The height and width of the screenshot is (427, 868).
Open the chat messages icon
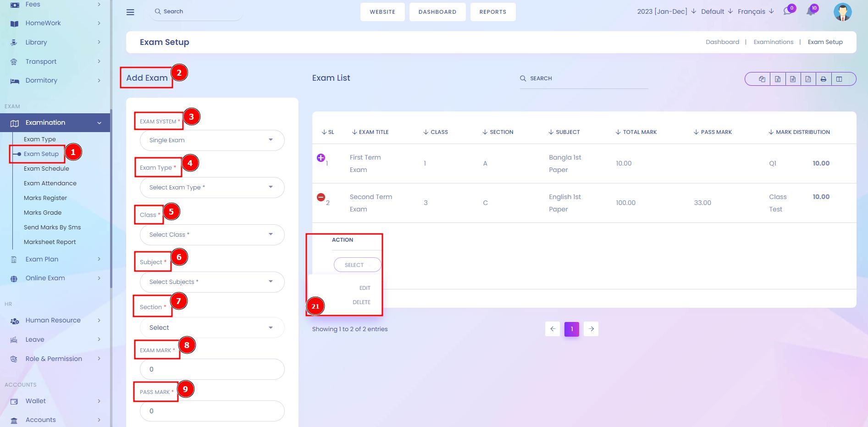pyautogui.click(x=788, y=11)
